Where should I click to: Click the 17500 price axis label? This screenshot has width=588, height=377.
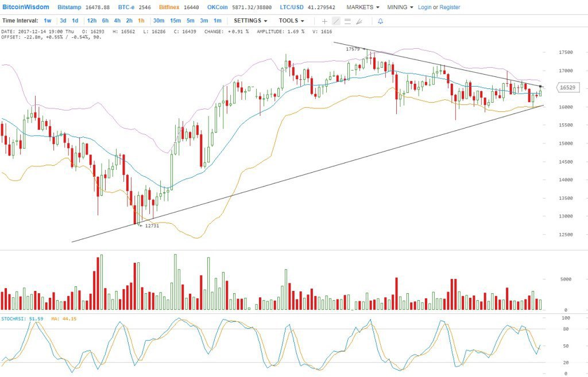coord(566,52)
